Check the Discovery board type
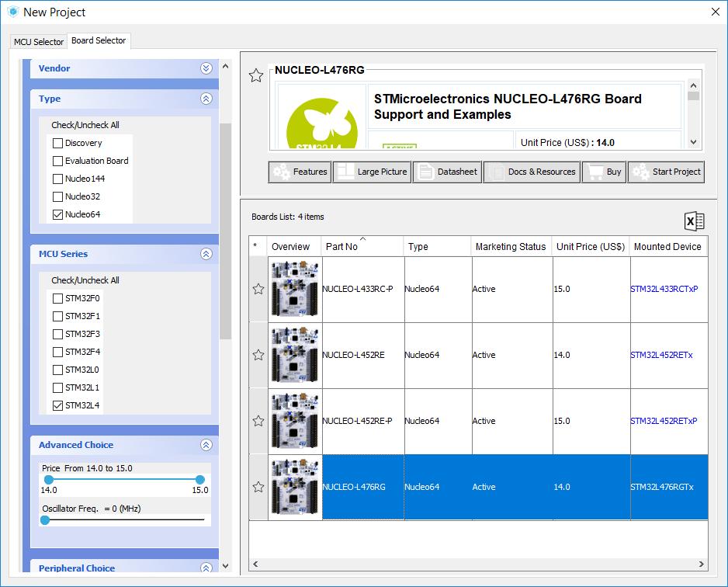 pos(57,143)
